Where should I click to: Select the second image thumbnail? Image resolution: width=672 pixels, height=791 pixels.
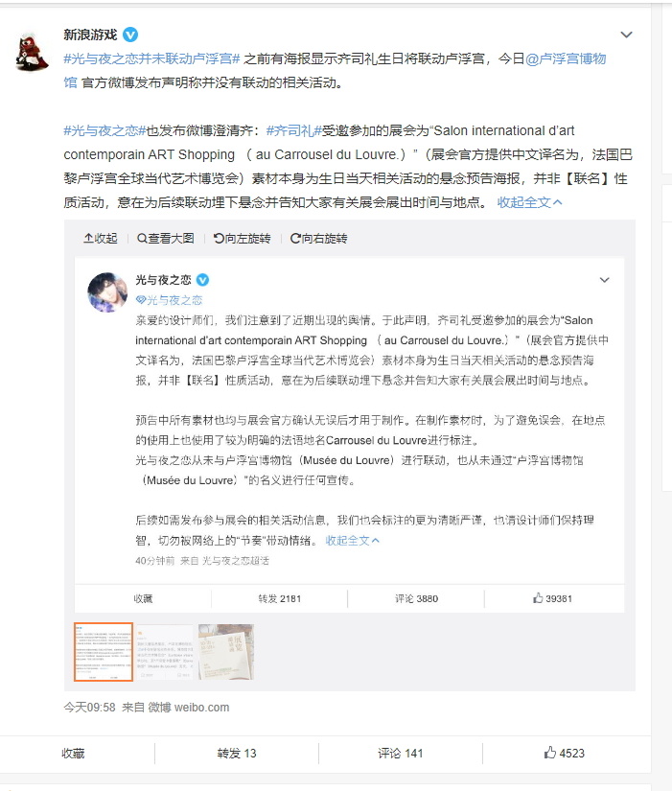[165, 652]
